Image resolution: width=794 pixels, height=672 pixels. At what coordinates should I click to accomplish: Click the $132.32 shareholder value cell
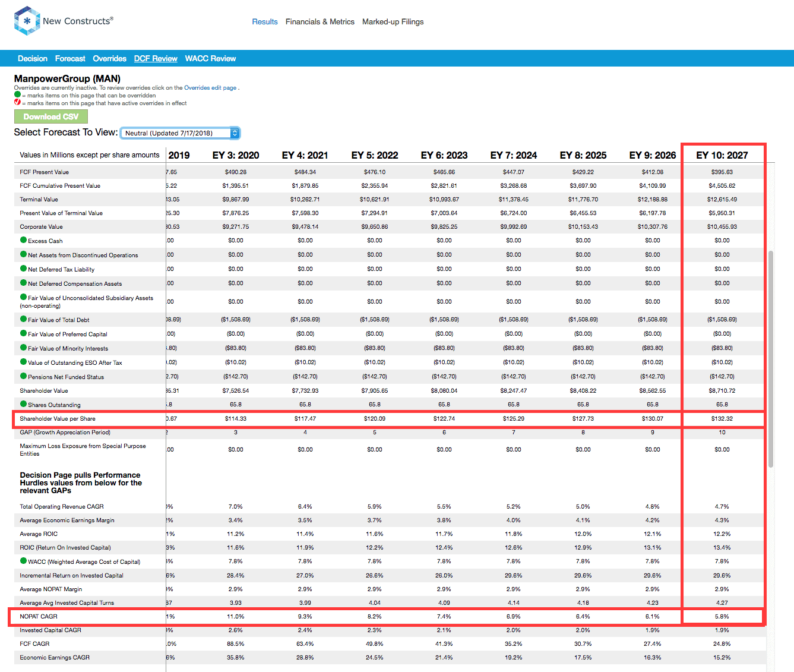722,418
